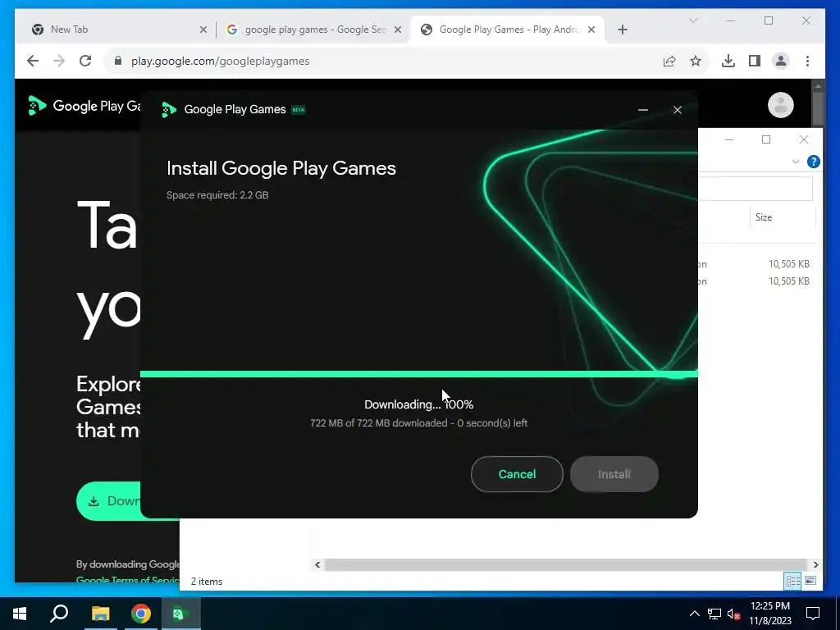Close the New Tab tab

(x=203, y=30)
